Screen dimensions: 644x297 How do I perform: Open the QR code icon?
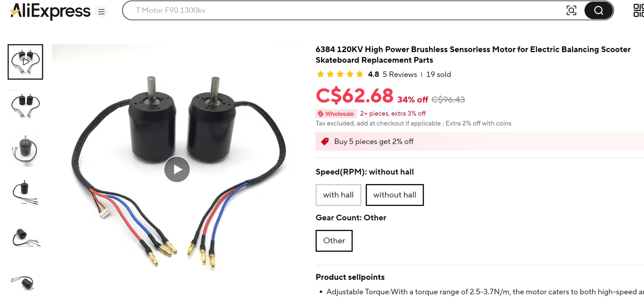pos(638,10)
